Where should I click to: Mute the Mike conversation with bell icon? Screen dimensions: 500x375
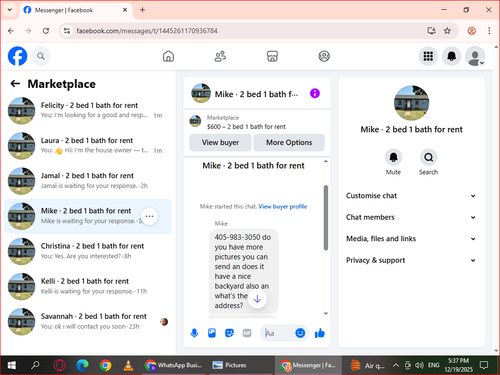pos(393,157)
